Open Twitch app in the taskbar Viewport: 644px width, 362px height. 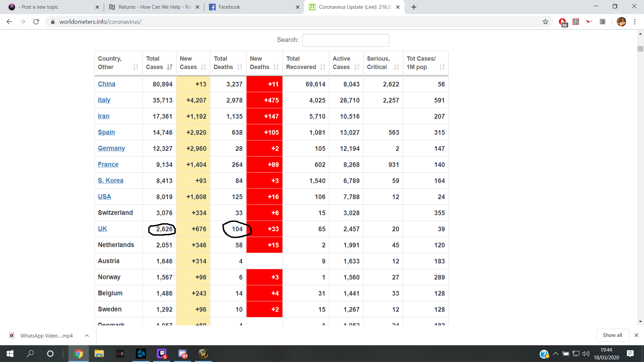point(162,354)
